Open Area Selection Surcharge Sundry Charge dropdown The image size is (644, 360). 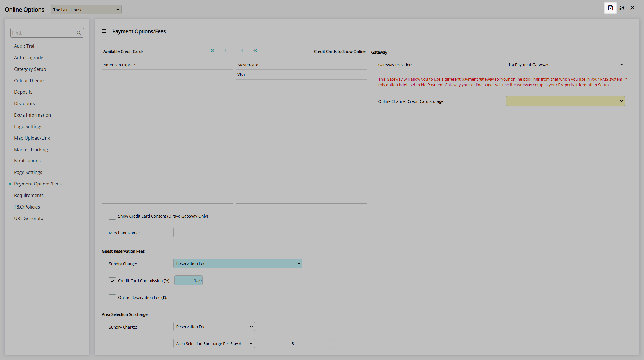coord(214,327)
